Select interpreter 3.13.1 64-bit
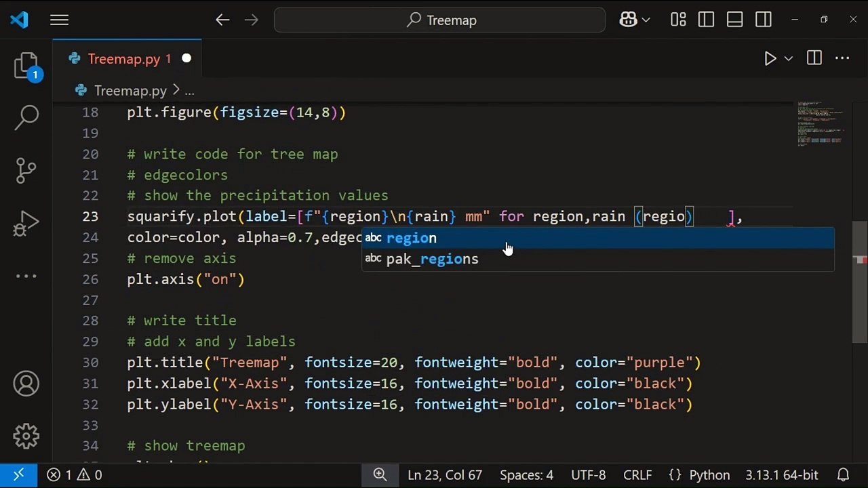This screenshot has height=488, width=868. (x=782, y=475)
